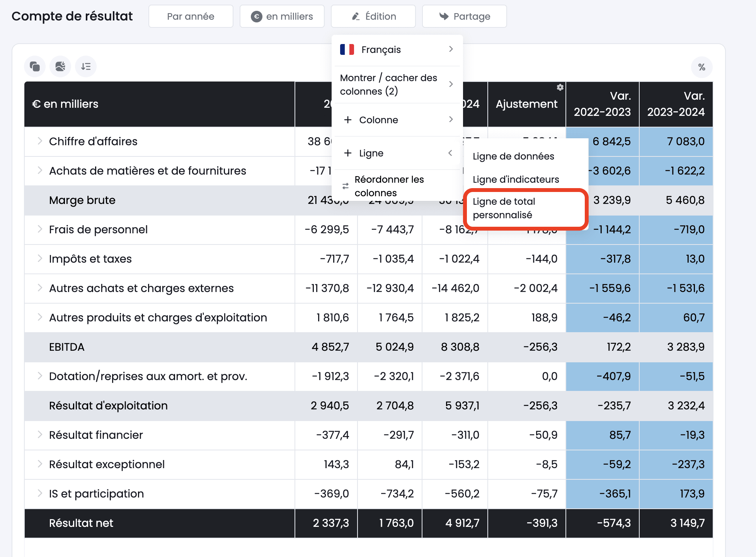Click the 7 083,0 variation cell
756x557 pixels.
(676, 141)
